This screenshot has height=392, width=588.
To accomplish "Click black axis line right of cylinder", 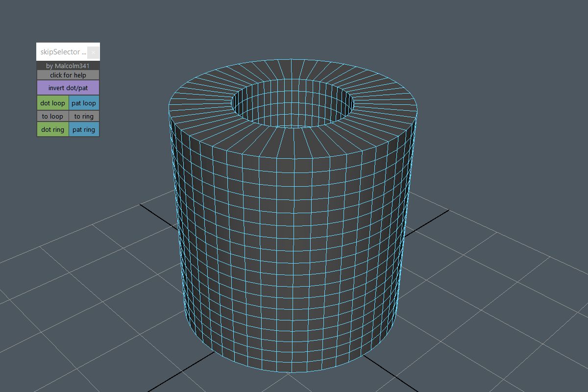I will (431, 217).
